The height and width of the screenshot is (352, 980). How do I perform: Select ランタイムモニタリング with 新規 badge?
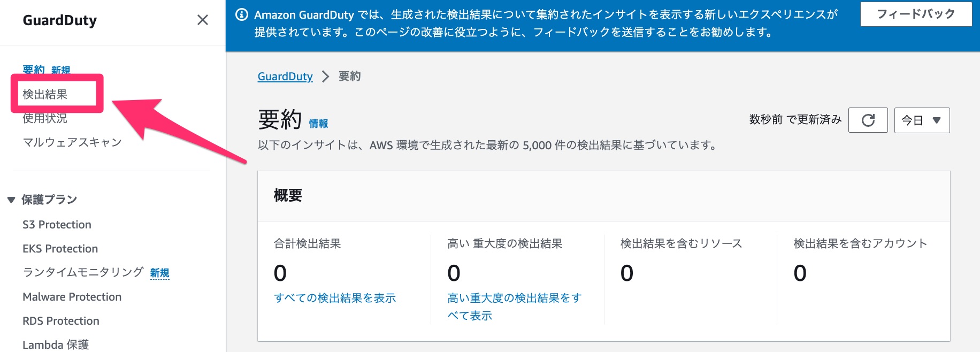pyautogui.click(x=81, y=272)
